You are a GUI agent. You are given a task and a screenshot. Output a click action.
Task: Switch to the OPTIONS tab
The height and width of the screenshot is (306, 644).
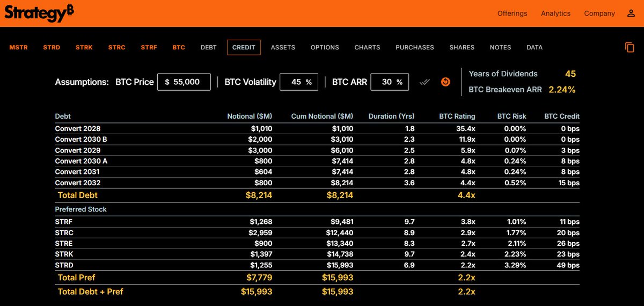(325, 47)
